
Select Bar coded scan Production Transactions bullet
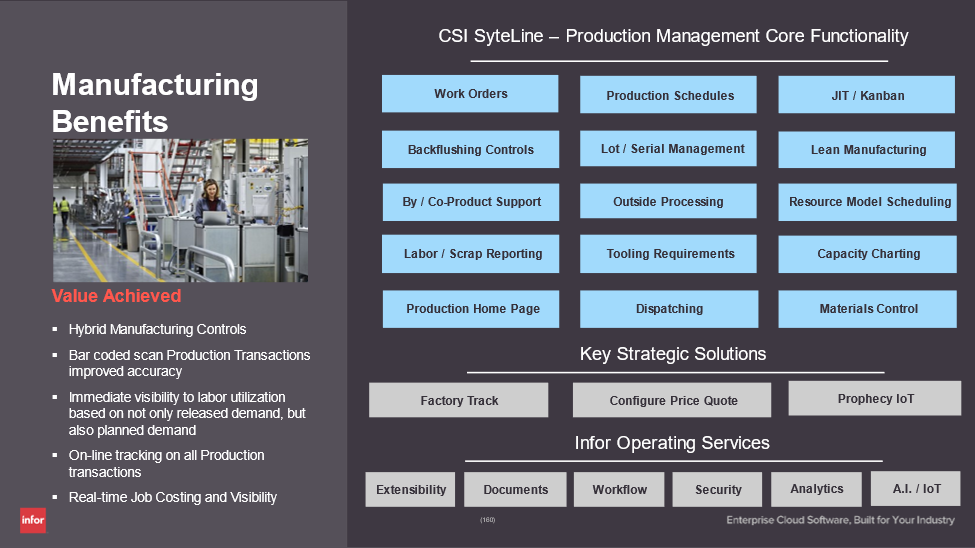(190, 363)
